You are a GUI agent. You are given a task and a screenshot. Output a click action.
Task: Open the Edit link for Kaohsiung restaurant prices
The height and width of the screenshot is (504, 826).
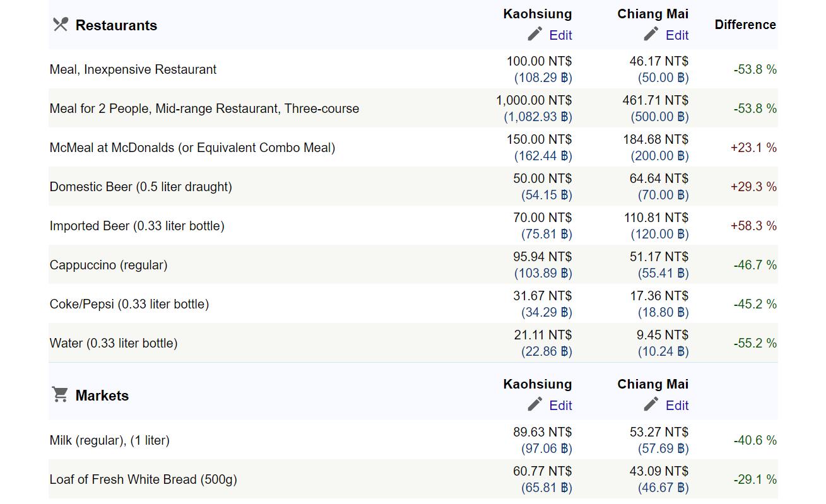[560, 35]
